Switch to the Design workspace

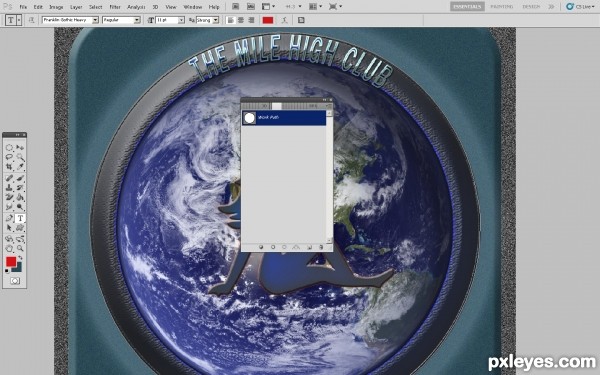531,7
